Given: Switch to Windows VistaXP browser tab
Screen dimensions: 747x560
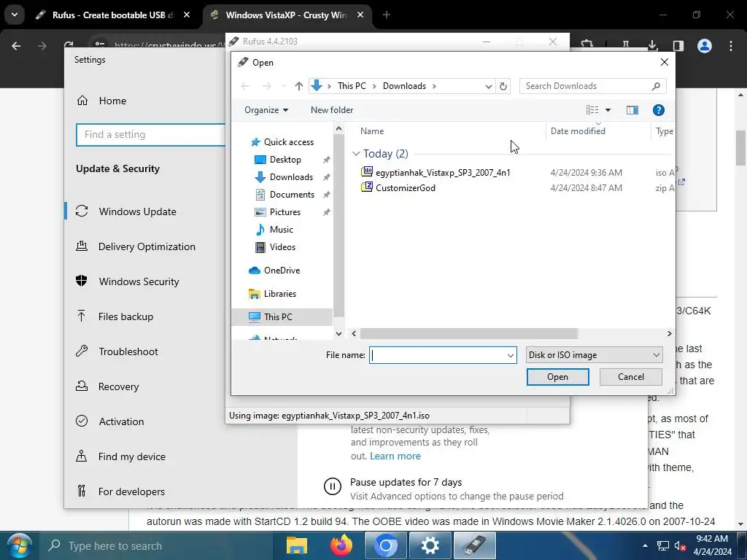Looking at the screenshot, I should (x=285, y=15).
